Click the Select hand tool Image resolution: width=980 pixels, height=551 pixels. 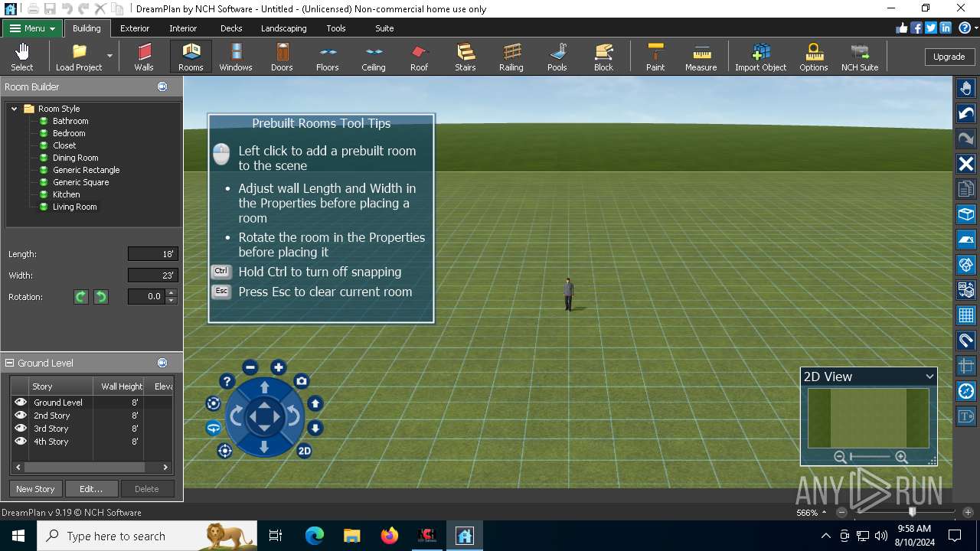22,57
